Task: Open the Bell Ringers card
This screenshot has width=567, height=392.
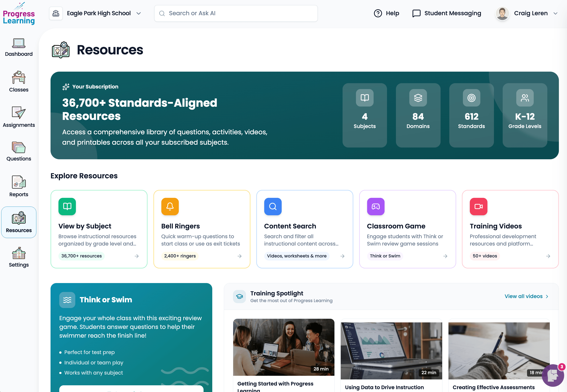Action: pyautogui.click(x=202, y=228)
